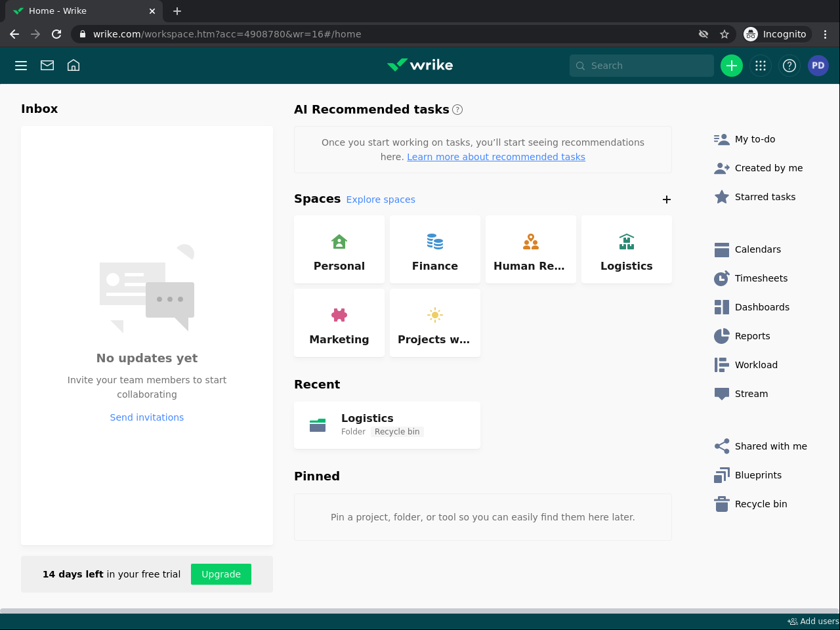Click the Inbox heading

click(x=39, y=109)
